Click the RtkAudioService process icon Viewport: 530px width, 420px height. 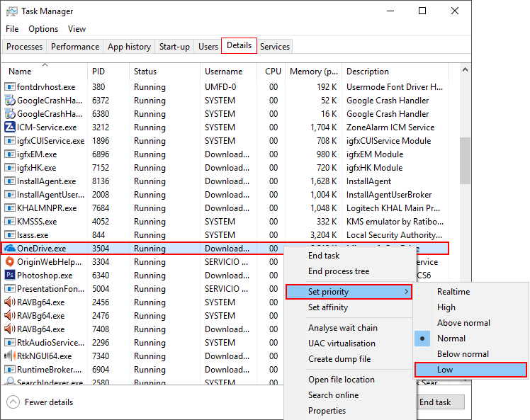pos(10,342)
